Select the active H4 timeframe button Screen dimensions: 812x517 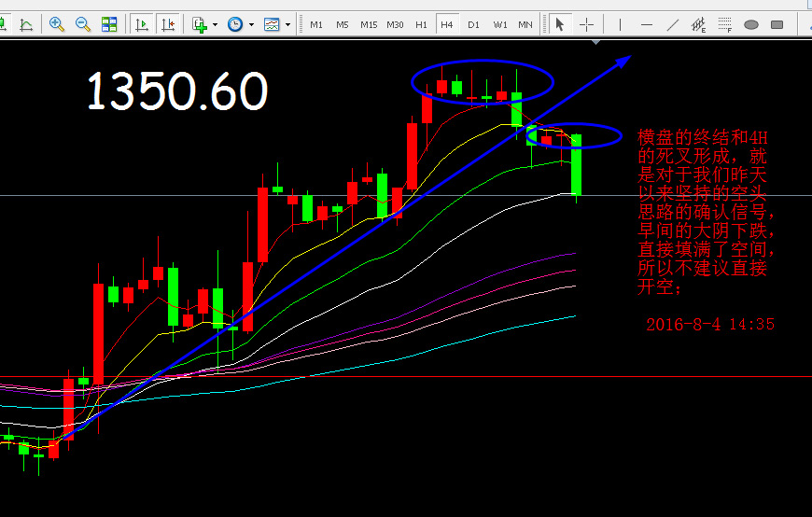447,24
